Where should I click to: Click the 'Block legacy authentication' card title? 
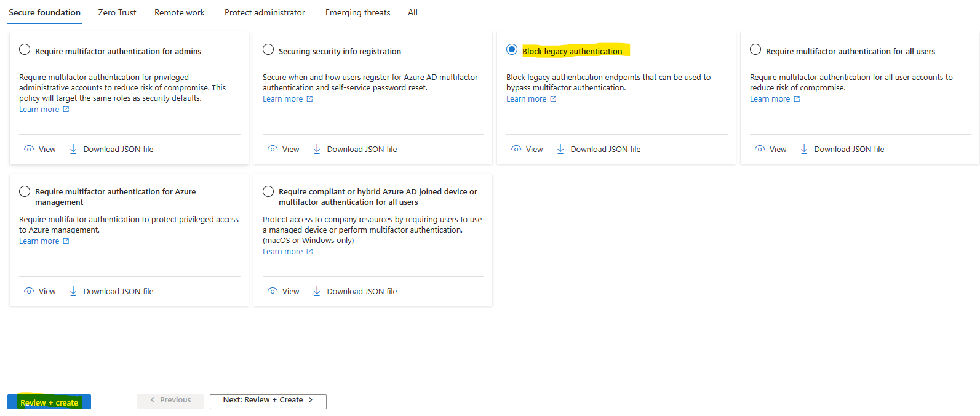572,51
